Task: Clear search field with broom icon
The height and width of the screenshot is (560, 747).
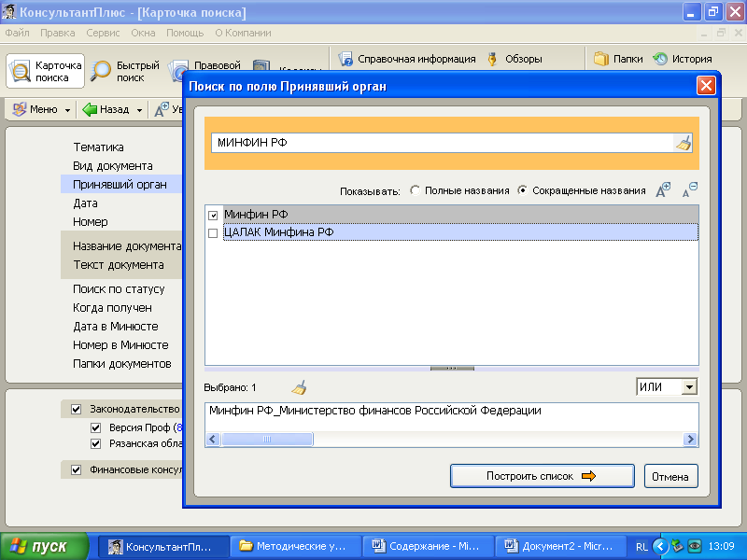Action: [x=684, y=143]
